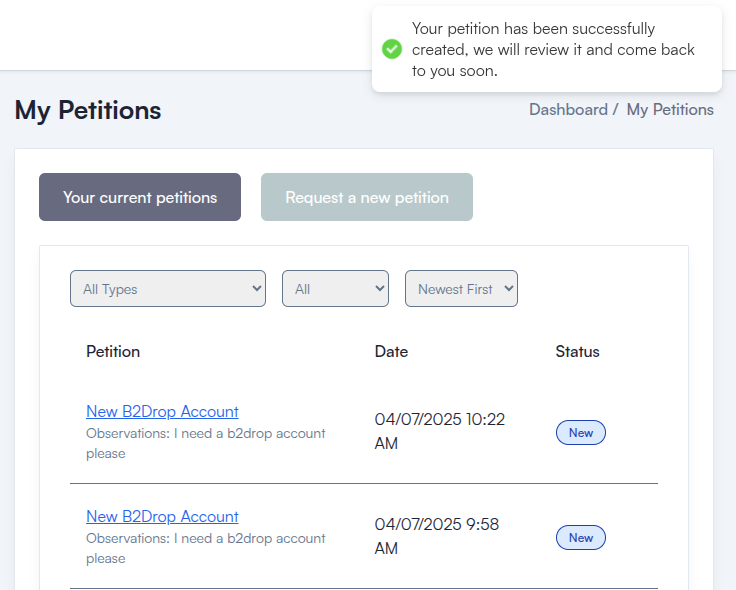
Task: Open New B2Drop Account petition from 10:22 AM
Action: pyautogui.click(x=162, y=412)
